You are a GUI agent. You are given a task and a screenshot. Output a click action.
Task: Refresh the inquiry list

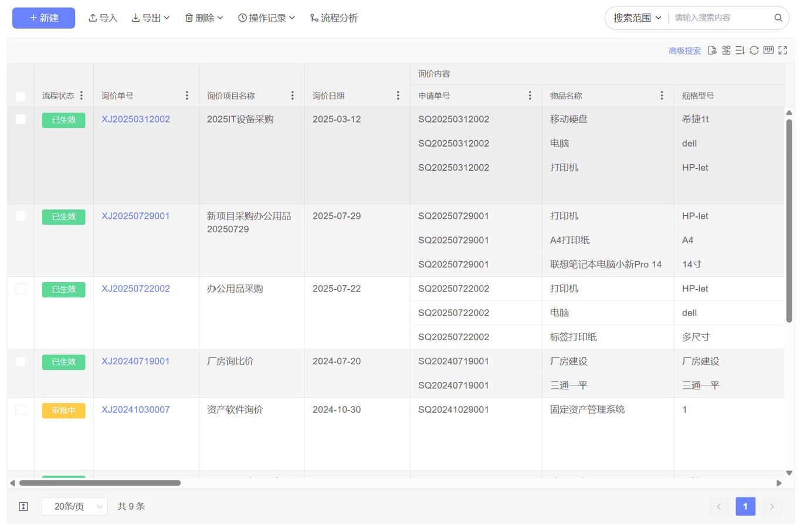[x=754, y=50]
